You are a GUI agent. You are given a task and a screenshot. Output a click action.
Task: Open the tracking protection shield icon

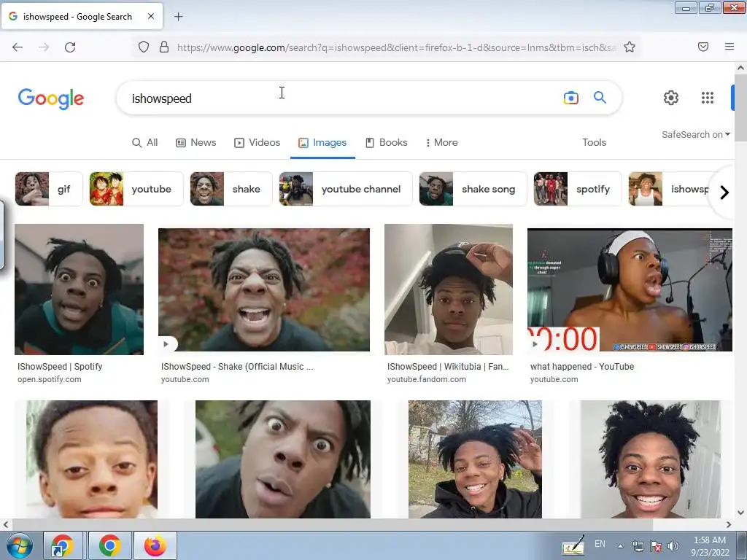click(144, 47)
